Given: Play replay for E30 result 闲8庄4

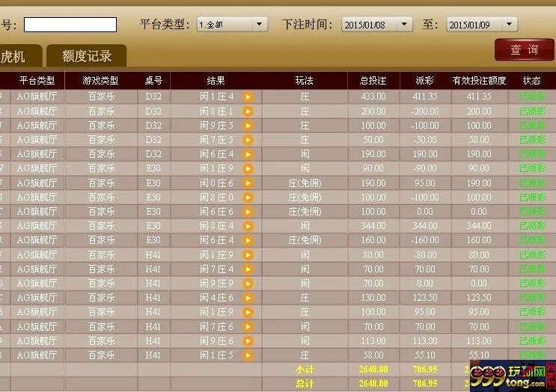Looking at the screenshot, I should (x=248, y=226).
